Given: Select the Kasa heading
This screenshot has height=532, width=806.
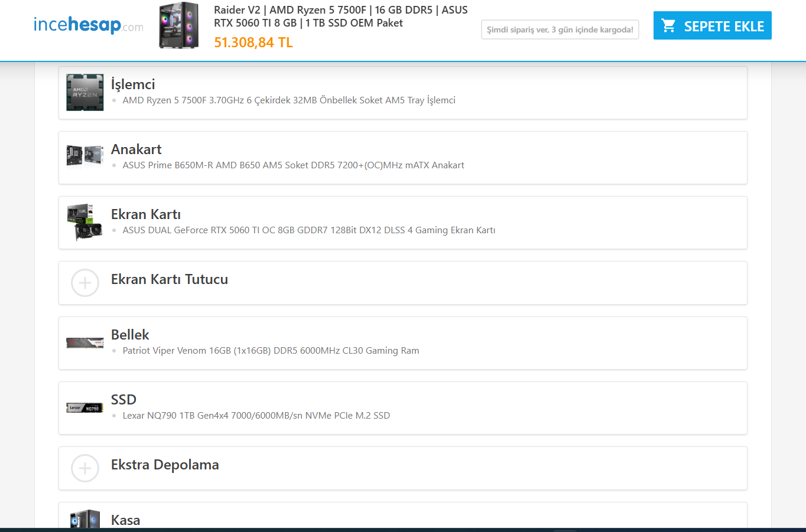Looking at the screenshot, I should (x=125, y=520).
